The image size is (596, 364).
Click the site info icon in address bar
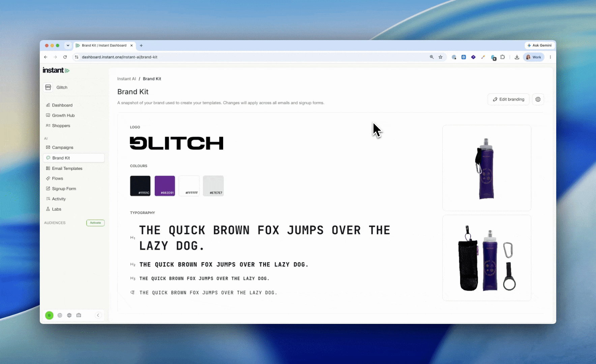tap(77, 57)
